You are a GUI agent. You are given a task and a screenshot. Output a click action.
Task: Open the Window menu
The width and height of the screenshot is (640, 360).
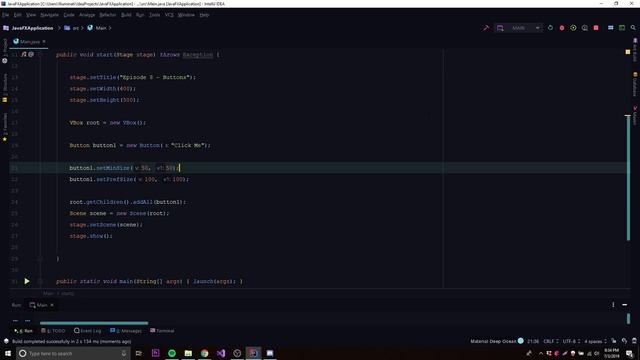(x=186, y=15)
